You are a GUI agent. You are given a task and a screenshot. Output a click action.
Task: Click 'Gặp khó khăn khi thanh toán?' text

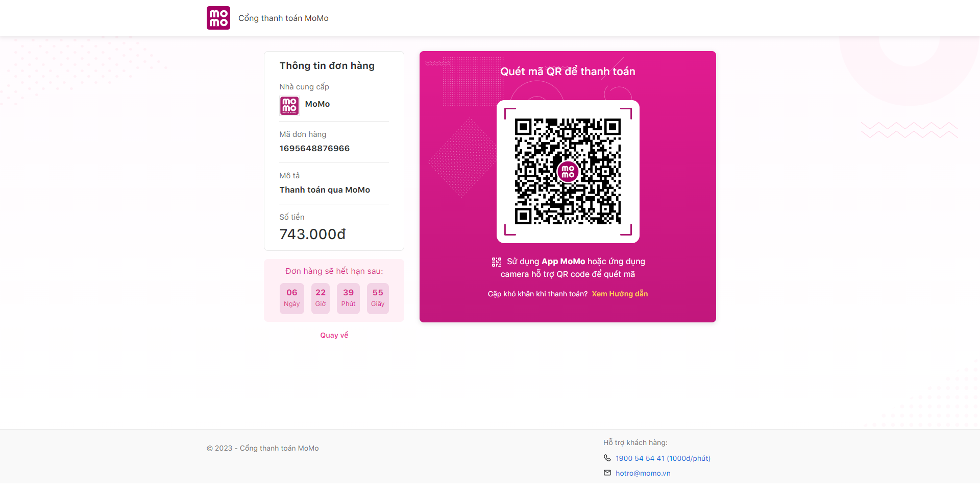[537, 294]
